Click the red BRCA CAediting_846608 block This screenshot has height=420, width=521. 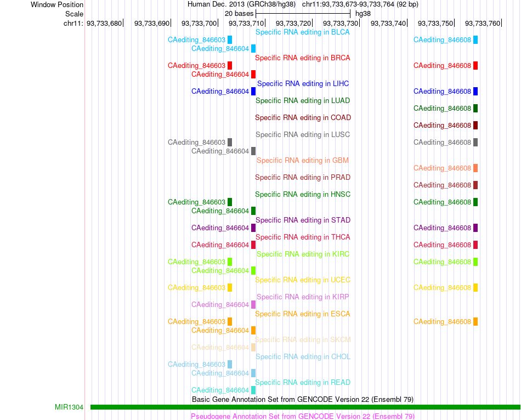click(x=475, y=65)
